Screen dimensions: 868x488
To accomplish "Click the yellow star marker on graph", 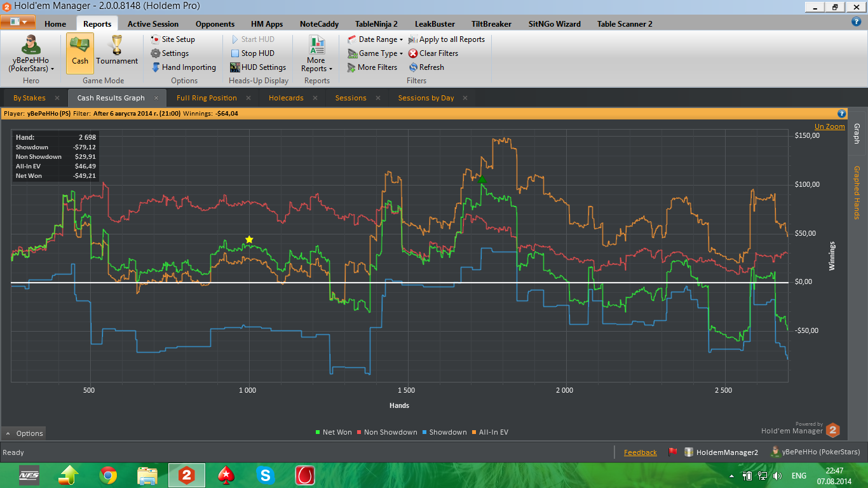I will tap(249, 239).
